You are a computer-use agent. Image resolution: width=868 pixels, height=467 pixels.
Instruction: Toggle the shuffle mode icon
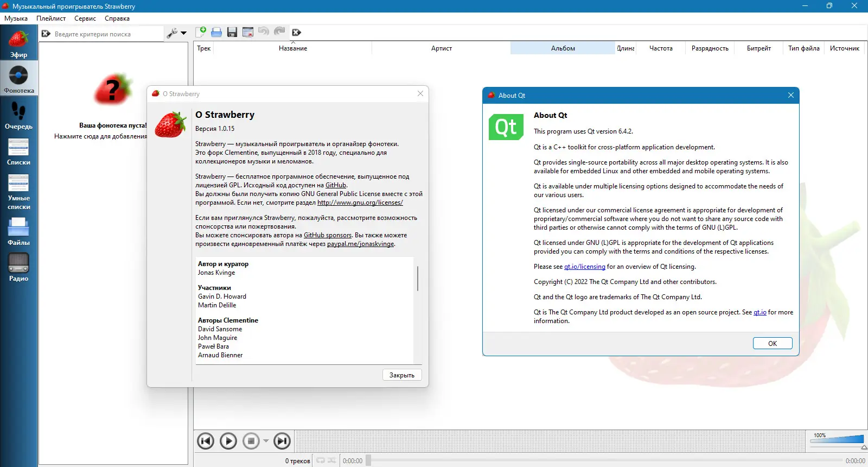point(331,460)
